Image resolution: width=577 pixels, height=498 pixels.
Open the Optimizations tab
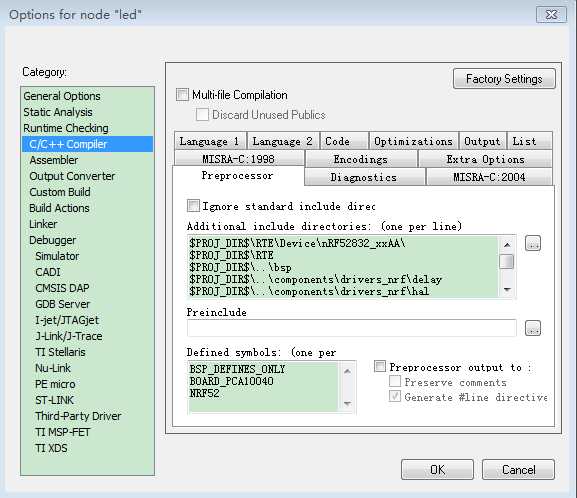[x=413, y=141]
